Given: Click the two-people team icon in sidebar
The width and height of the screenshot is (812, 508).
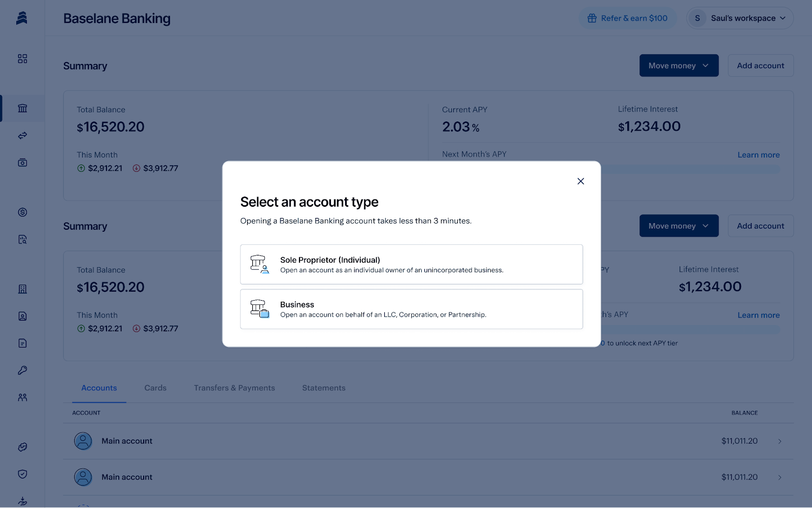Looking at the screenshot, I should (22, 397).
